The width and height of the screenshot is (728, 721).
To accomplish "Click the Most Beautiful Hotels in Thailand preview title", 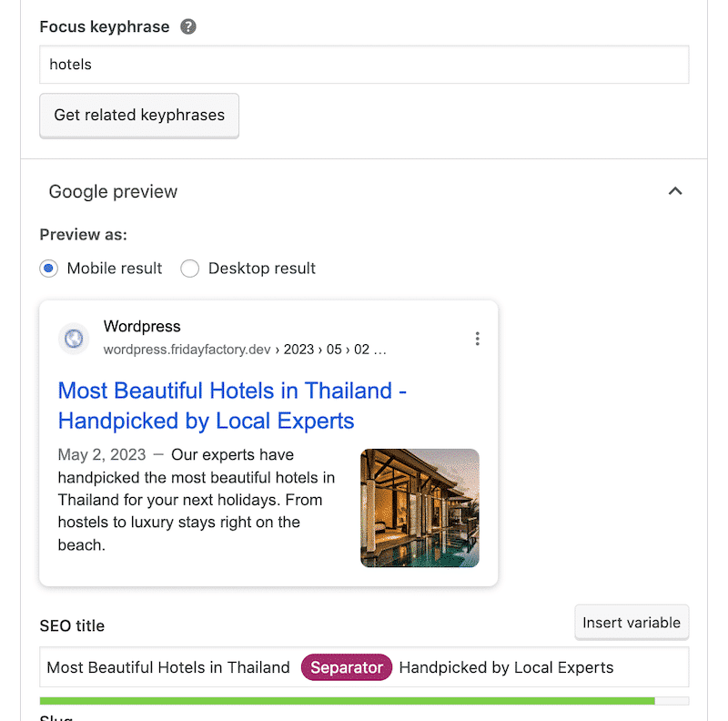I will tap(232, 406).
